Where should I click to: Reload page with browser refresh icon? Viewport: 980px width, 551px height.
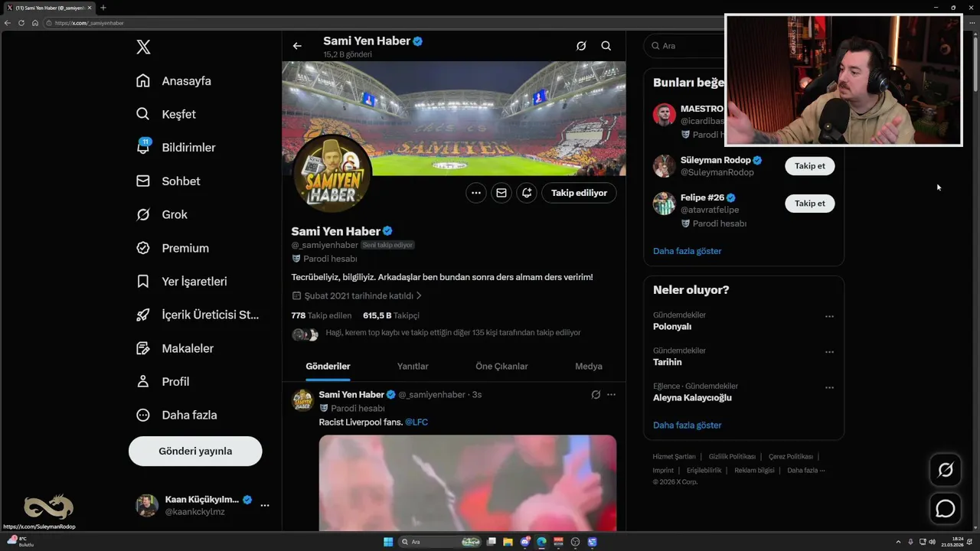pos(21,23)
